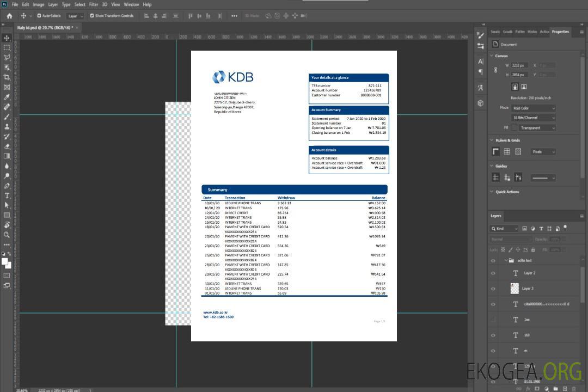Switch to the Properties tab
Viewport: 588px width, 392px height.
[560, 32]
